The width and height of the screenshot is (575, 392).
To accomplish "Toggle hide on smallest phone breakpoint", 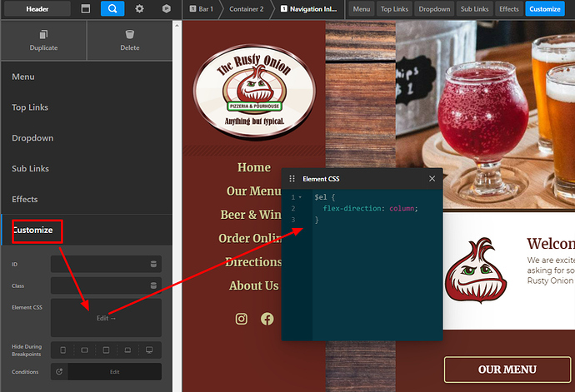I will click(63, 350).
